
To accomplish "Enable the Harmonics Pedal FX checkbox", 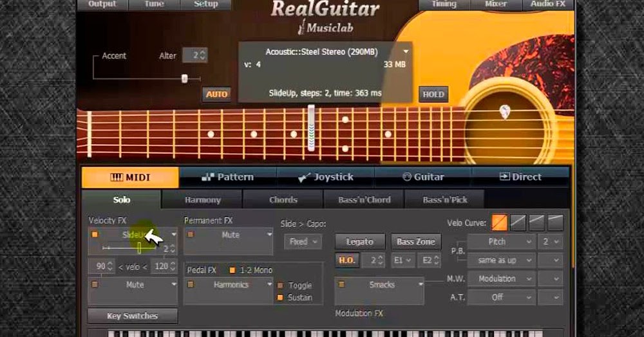I will [191, 284].
